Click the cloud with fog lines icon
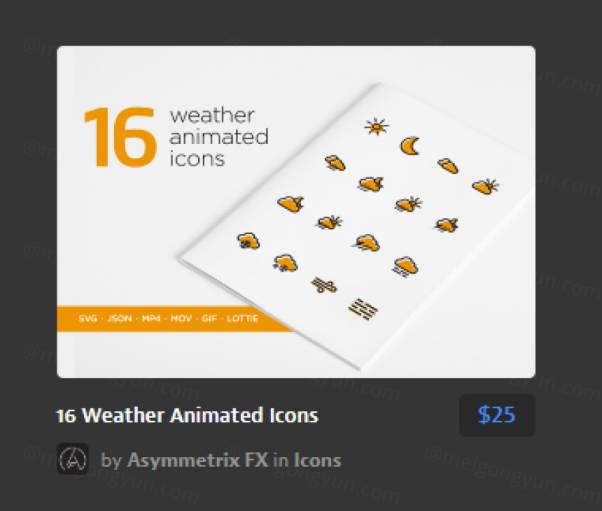 point(405,267)
